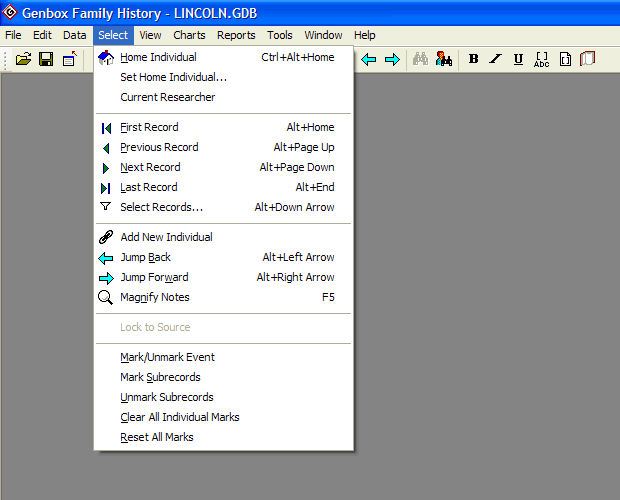This screenshot has width=620, height=500.
Task: Click the Open file folder icon
Action: [23, 59]
